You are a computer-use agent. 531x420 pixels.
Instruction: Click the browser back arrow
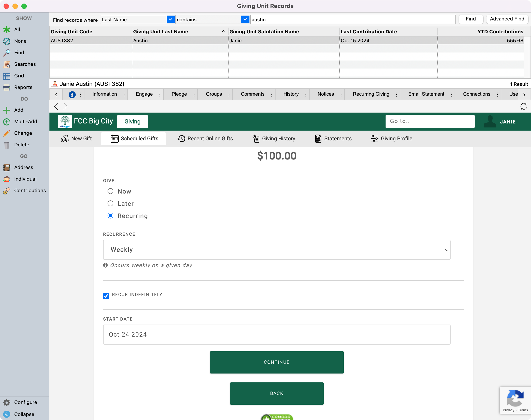click(56, 107)
